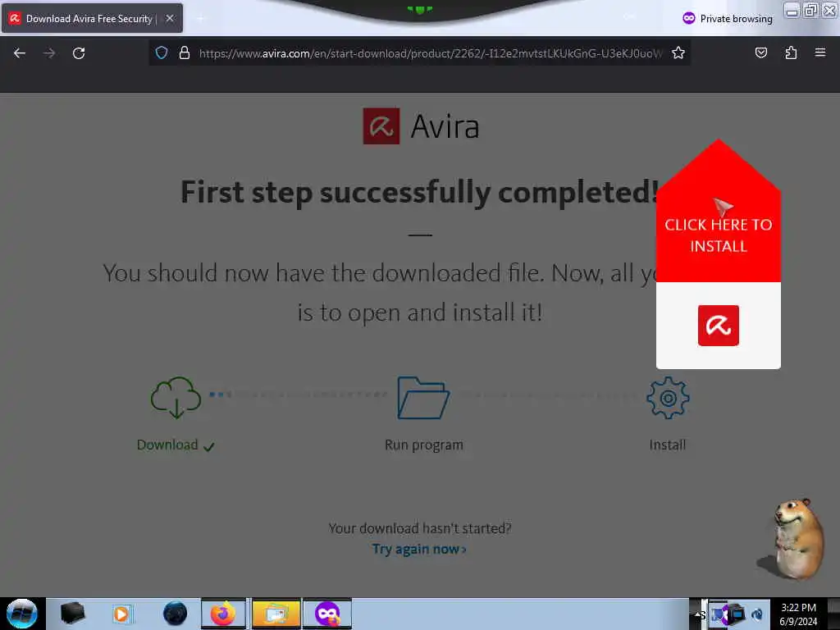The height and width of the screenshot is (630, 840).
Task: Click the 'Install' step label
Action: pyautogui.click(x=668, y=445)
